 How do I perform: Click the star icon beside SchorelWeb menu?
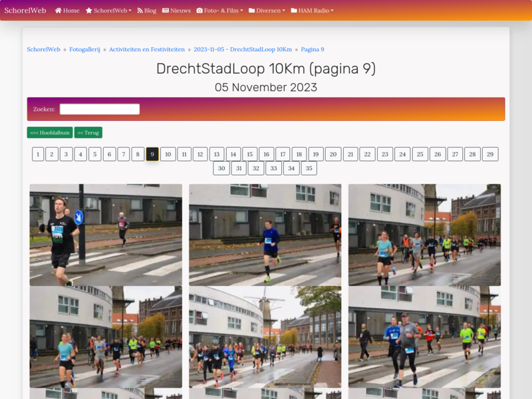[89, 11]
